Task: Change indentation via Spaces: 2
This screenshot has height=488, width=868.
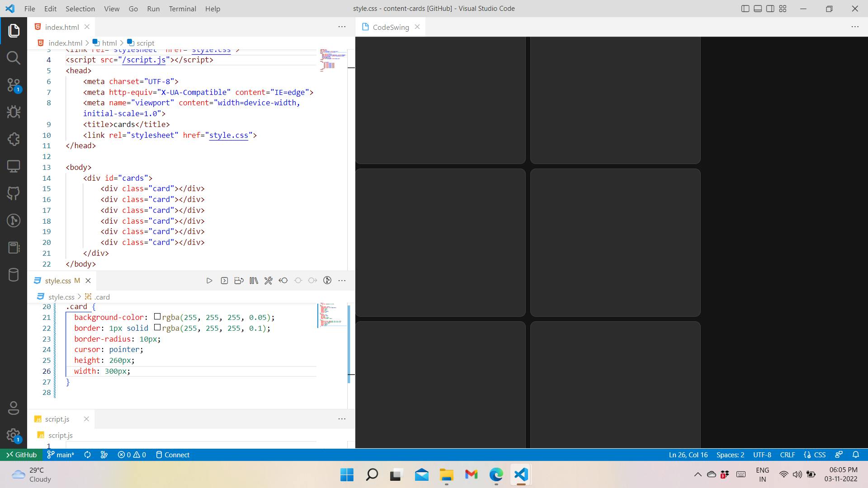Action: tap(730, 455)
